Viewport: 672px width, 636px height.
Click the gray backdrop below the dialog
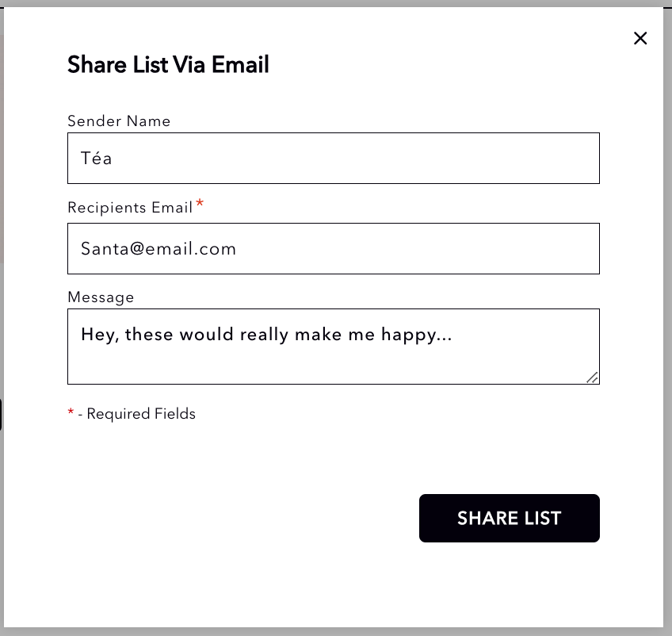click(x=336, y=632)
